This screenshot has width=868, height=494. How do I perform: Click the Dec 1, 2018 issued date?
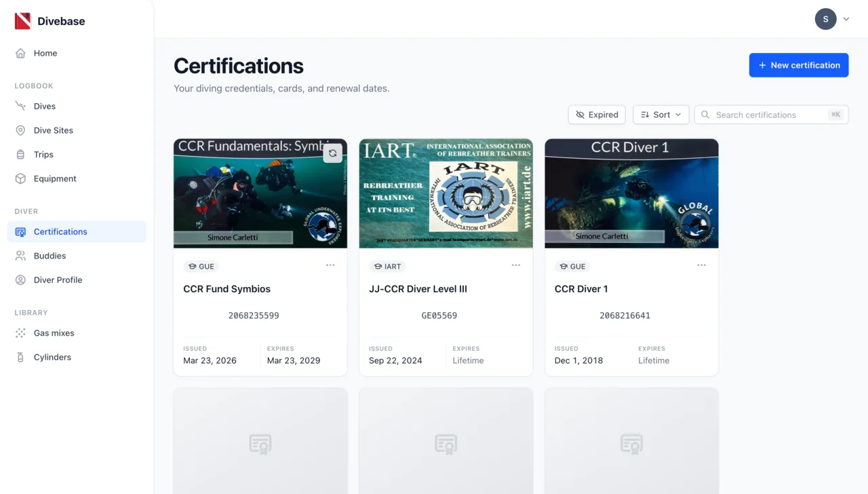[x=578, y=360]
